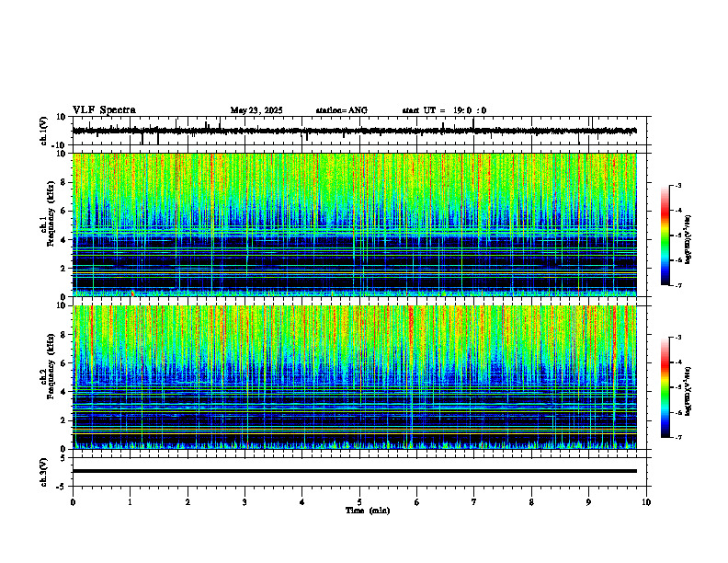
Task: Click the "8" kHz tick on ch.1 spectrogram
Action: click(x=63, y=182)
